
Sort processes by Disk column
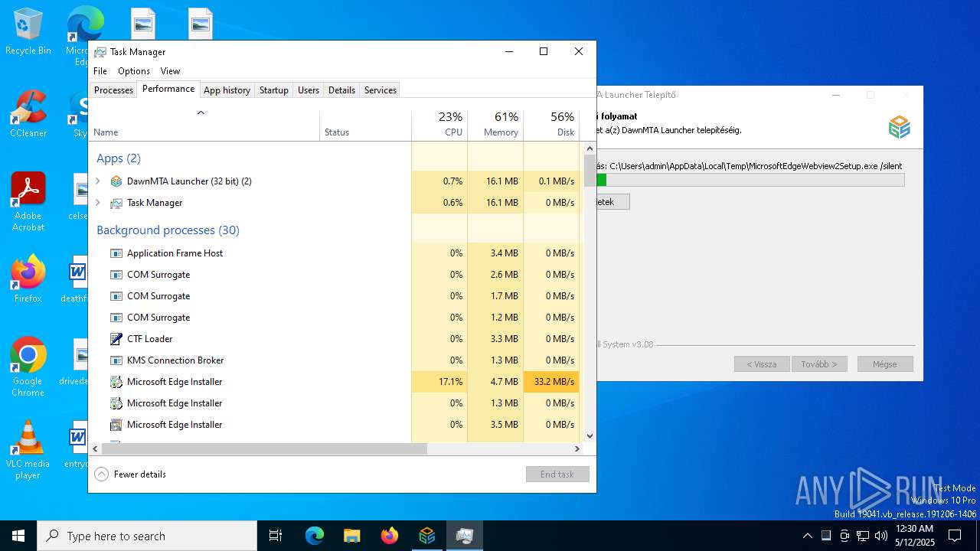551,125
